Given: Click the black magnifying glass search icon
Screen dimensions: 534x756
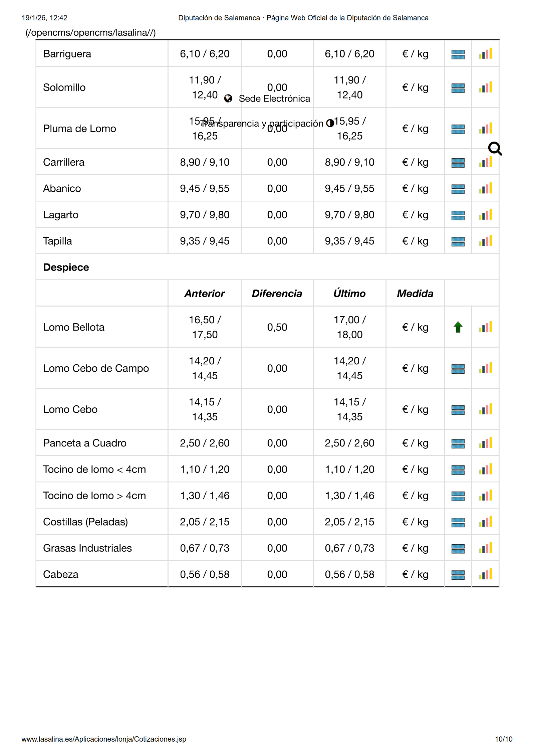Looking at the screenshot, I should 495,149.
